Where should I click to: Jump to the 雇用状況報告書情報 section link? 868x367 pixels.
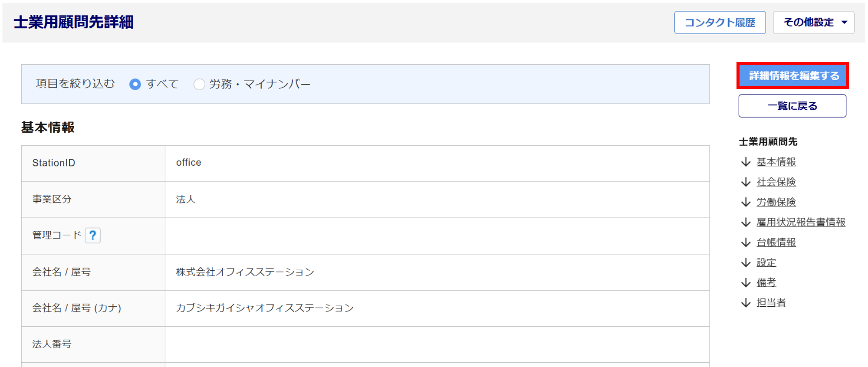(801, 223)
